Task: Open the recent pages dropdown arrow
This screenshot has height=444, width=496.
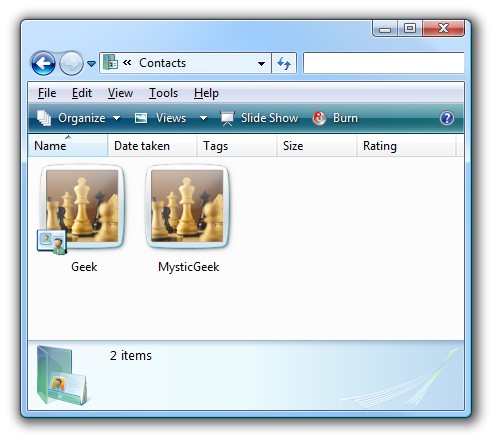Action: coord(91,63)
